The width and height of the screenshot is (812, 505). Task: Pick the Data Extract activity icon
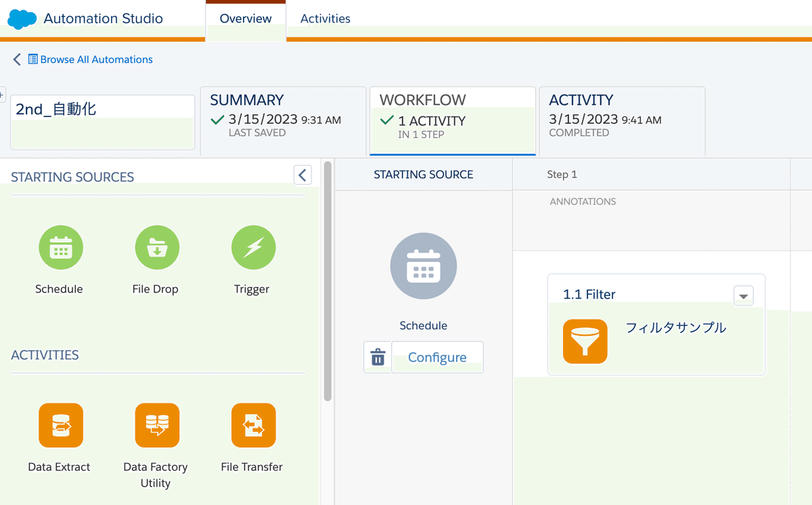tap(61, 425)
